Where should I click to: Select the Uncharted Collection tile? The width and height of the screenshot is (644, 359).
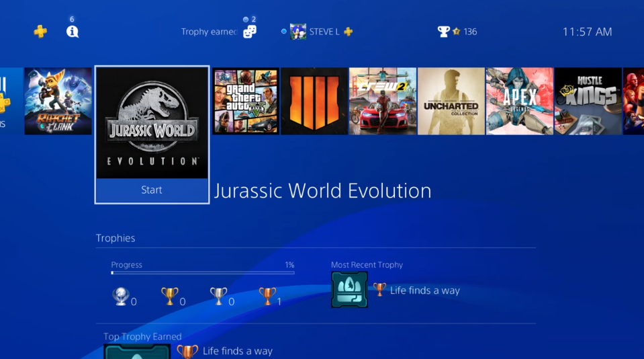coord(451,101)
